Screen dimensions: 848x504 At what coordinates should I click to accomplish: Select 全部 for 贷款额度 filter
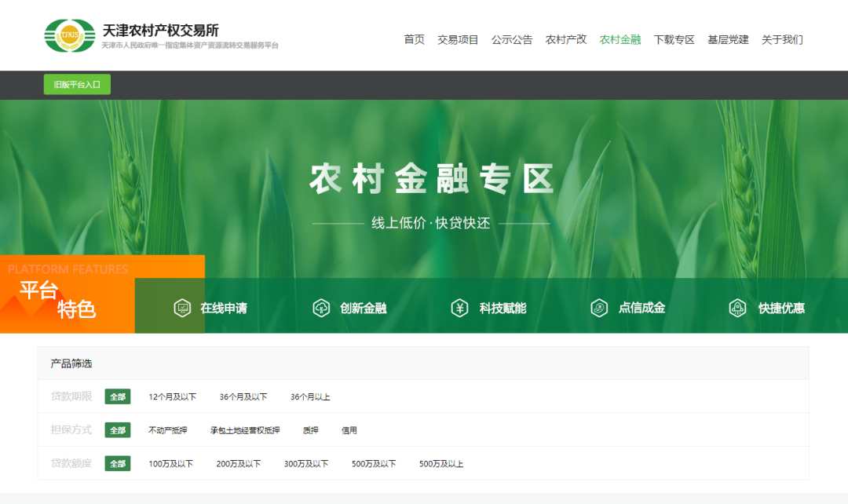(118, 463)
